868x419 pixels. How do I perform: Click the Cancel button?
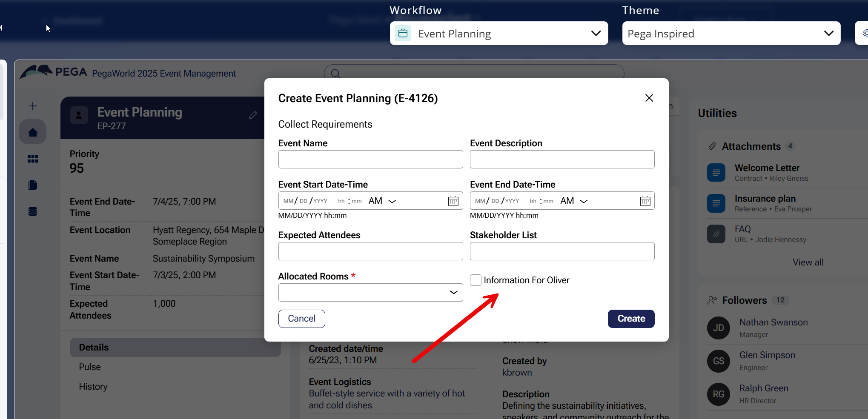coord(301,319)
